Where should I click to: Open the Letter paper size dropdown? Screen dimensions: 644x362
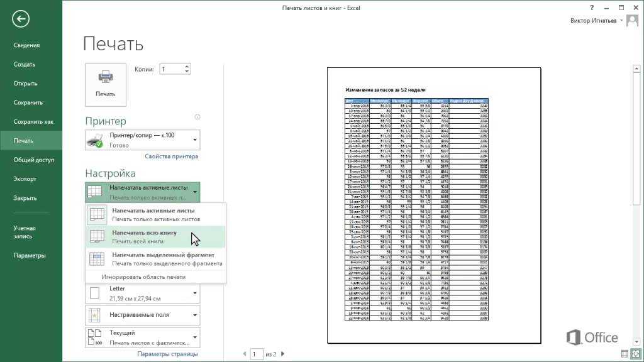(x=143, y=293)
